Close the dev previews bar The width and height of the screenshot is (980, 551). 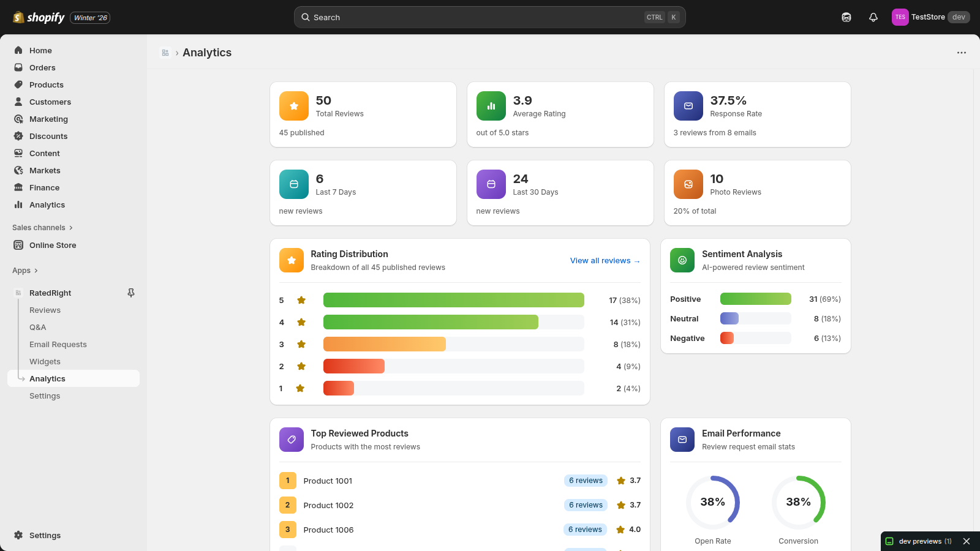[967, 541]
